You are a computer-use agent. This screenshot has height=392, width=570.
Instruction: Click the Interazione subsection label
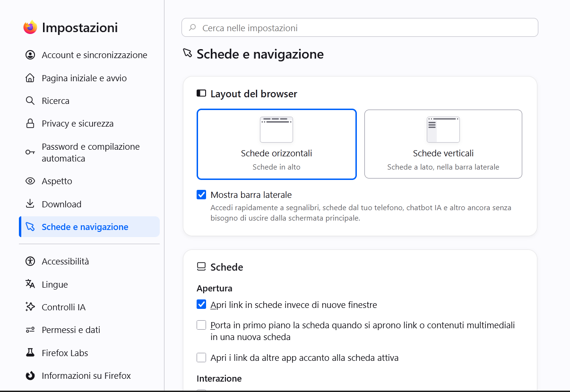219,378
